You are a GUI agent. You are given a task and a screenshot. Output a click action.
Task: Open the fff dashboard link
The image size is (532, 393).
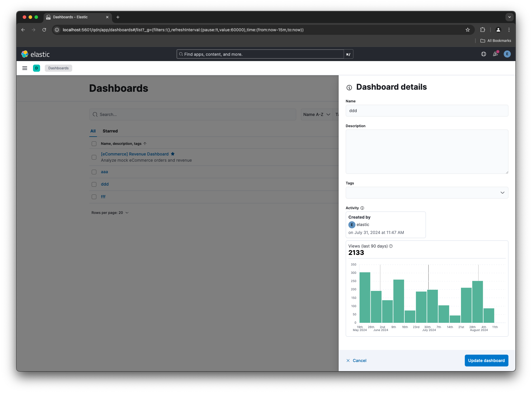(x=103, y=197)
